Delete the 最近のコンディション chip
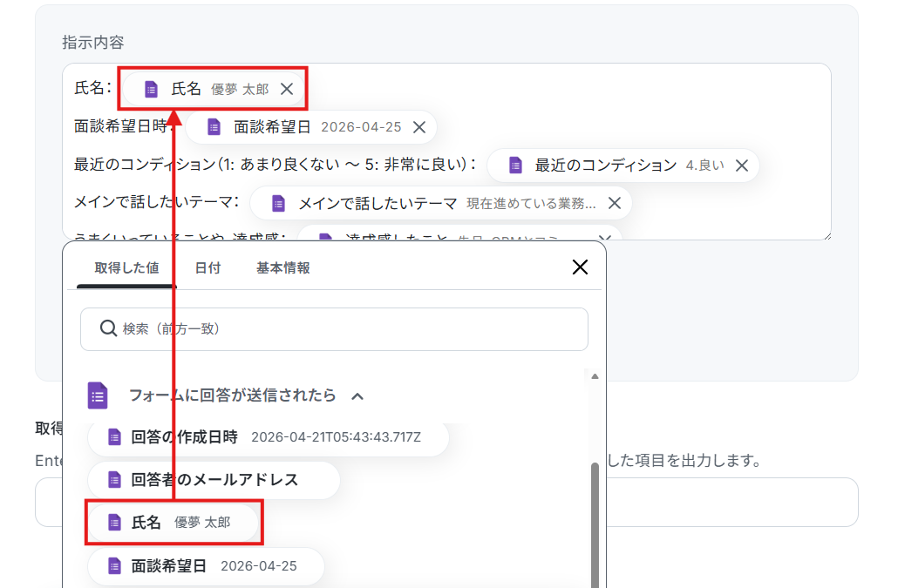 (742, 166)
